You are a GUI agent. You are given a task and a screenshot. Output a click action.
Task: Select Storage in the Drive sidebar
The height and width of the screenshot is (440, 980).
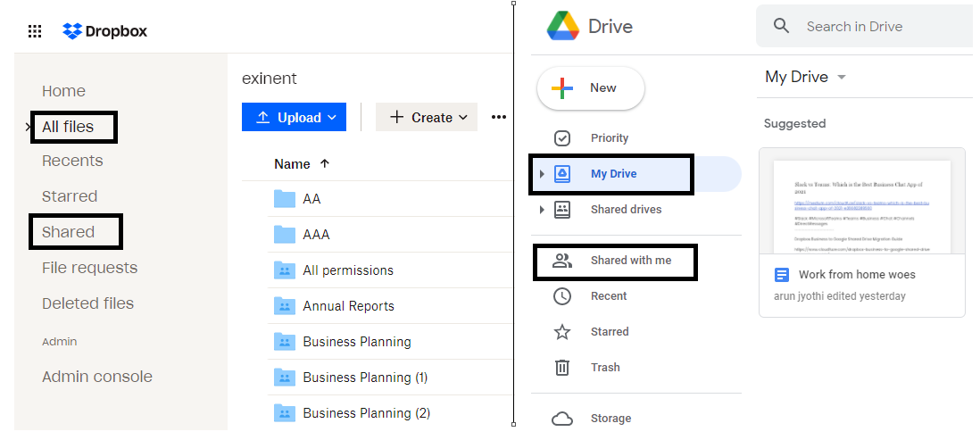pos(610,419)
